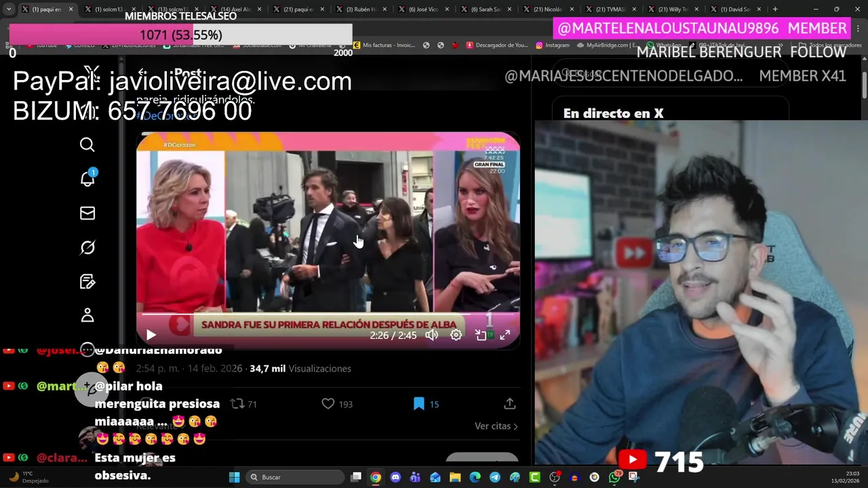This screenshot has height=488, width=868.
Task: Share the post via the upload icon
Action: click(510, 404)
